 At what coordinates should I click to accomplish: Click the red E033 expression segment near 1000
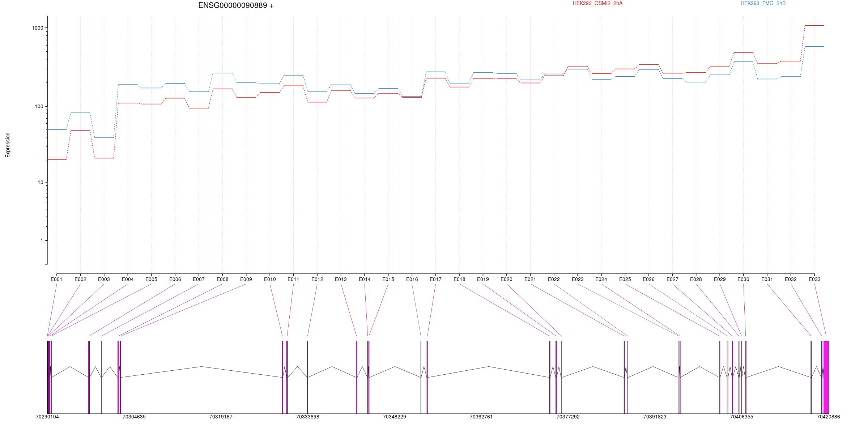click(x=814, y=26)
